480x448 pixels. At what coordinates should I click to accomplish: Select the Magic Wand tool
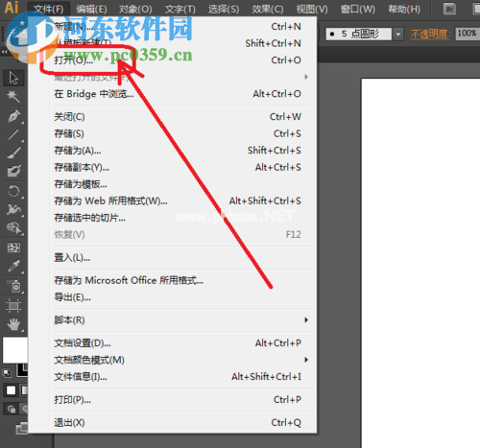tap(13, 96)
